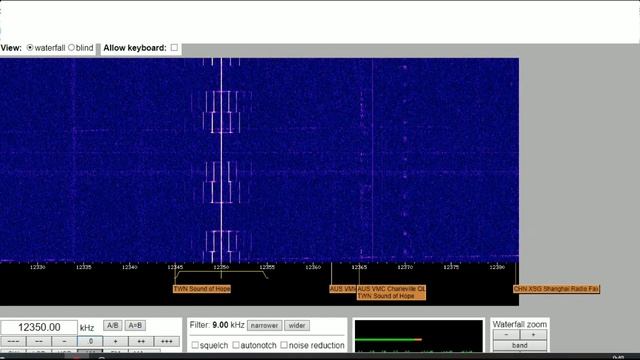The height and width of the screenshot is (360, 640).
Task: Tune down with the single-minus button
Action: 64,341
